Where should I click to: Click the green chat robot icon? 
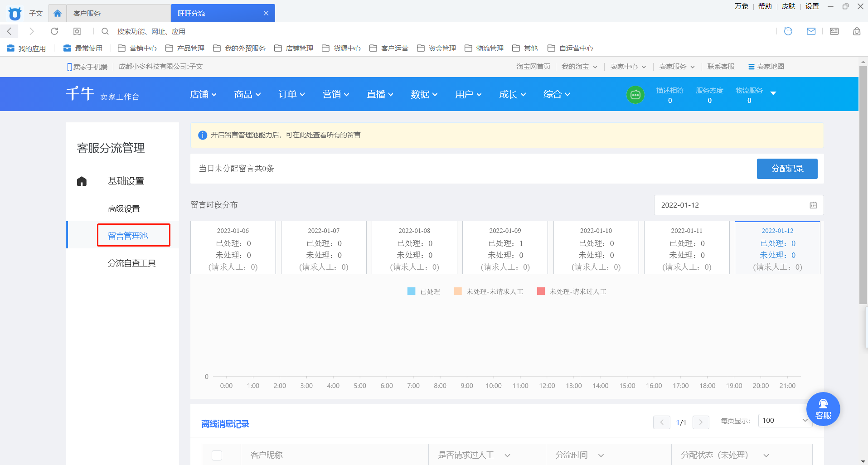(x=635, y=94)
